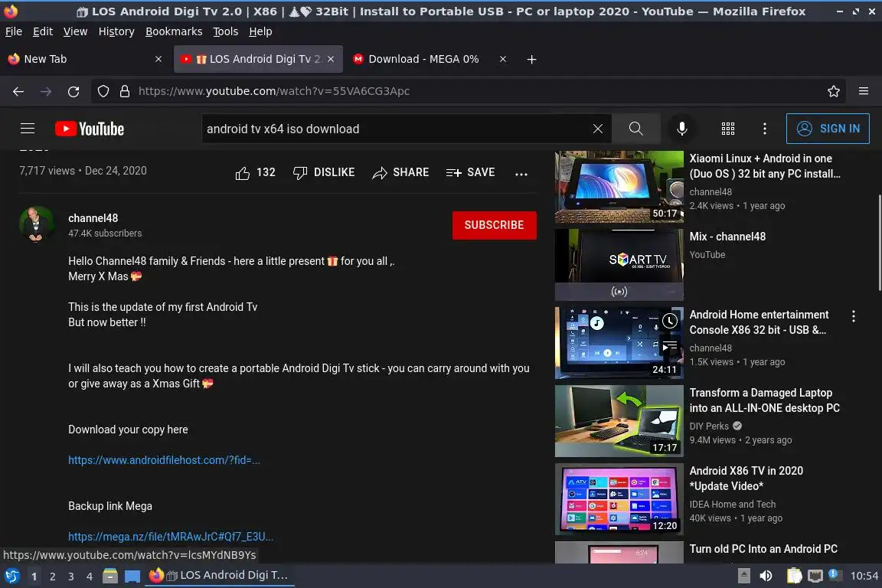Screen dimensions: 882x588
Task: Click the padlock site info icon
Action: tap(125, 91)
